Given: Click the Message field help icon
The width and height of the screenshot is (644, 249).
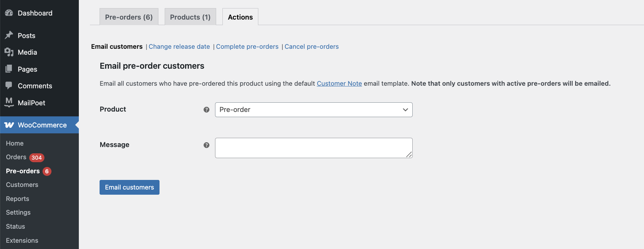Looking at the screenshot, I should click(207, 145).
